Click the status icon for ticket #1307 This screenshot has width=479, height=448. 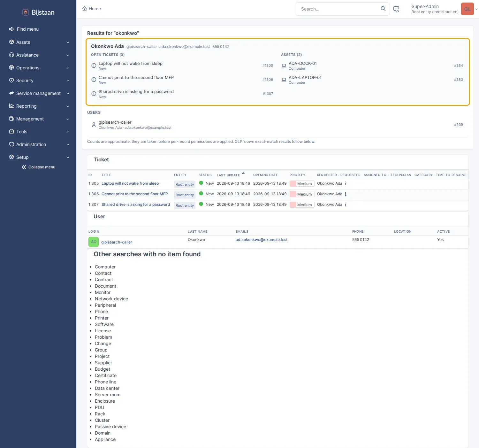tap(94, 94)
